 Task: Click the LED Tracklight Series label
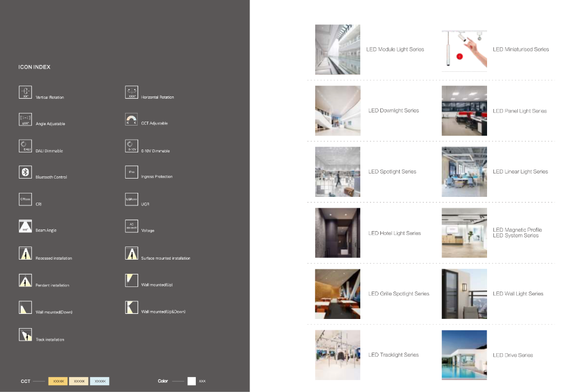click(x=393, y=354)
